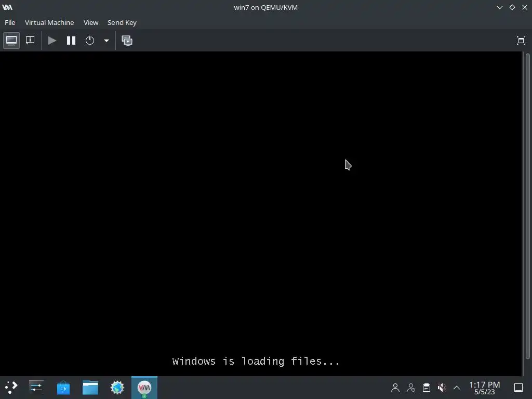Viewport: 532px width, 399px height.
Task: Expand hidden system tray icons
Action: point(457,388)
